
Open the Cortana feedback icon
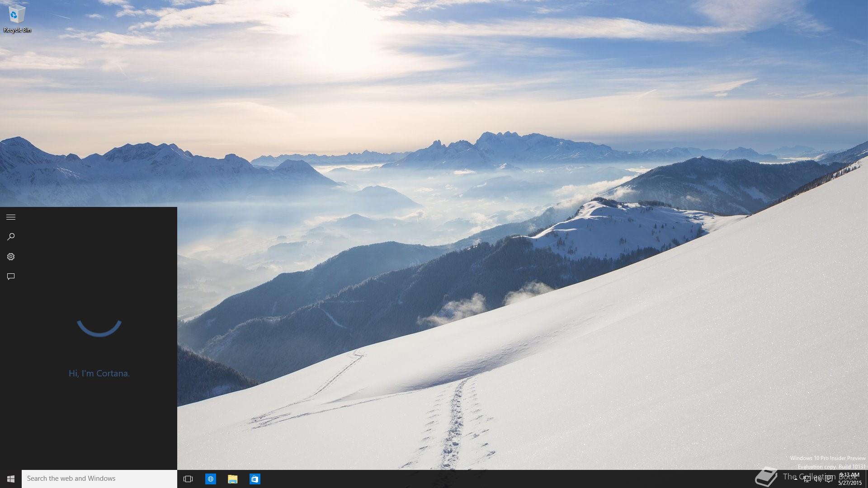11,277
